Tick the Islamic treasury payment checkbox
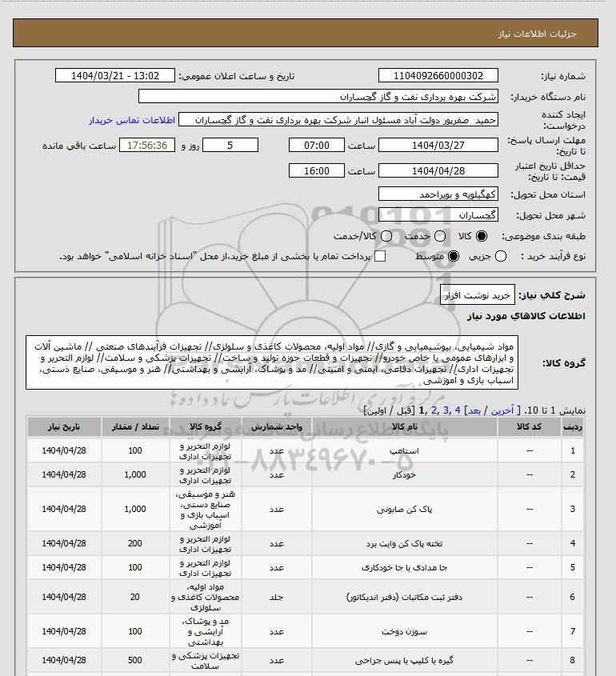 (x=380, y=257)
